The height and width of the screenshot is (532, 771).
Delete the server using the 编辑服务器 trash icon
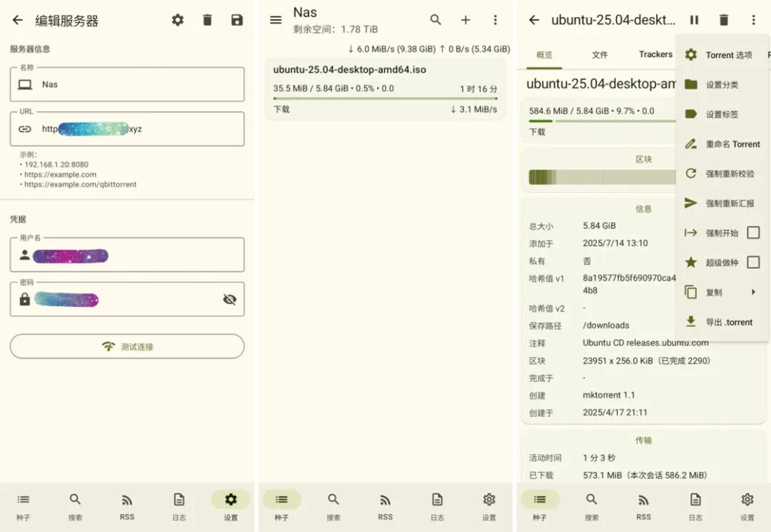click(x=208, y=20)
